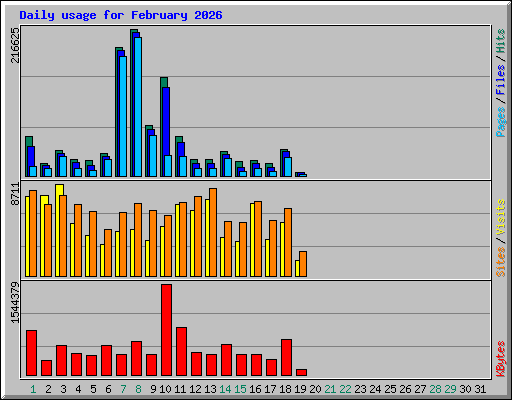
Task: Click day label 17 on the x-axis
Action: [270, 389]
